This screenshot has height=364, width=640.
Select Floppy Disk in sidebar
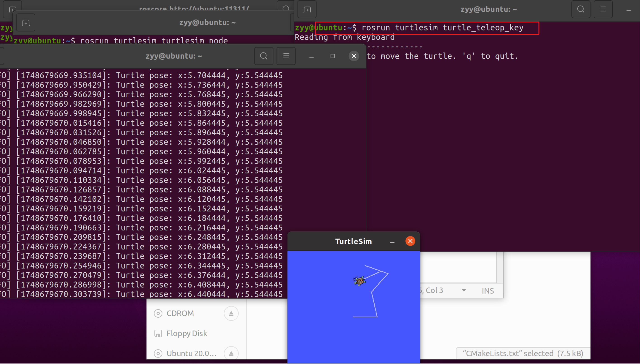tap(186, 333)
